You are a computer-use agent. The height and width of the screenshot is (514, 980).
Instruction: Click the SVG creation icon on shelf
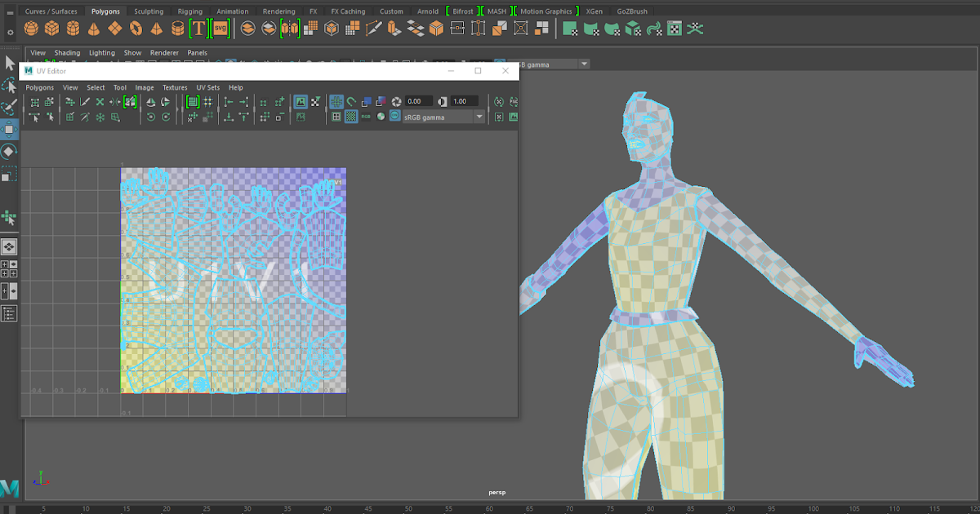219,28
